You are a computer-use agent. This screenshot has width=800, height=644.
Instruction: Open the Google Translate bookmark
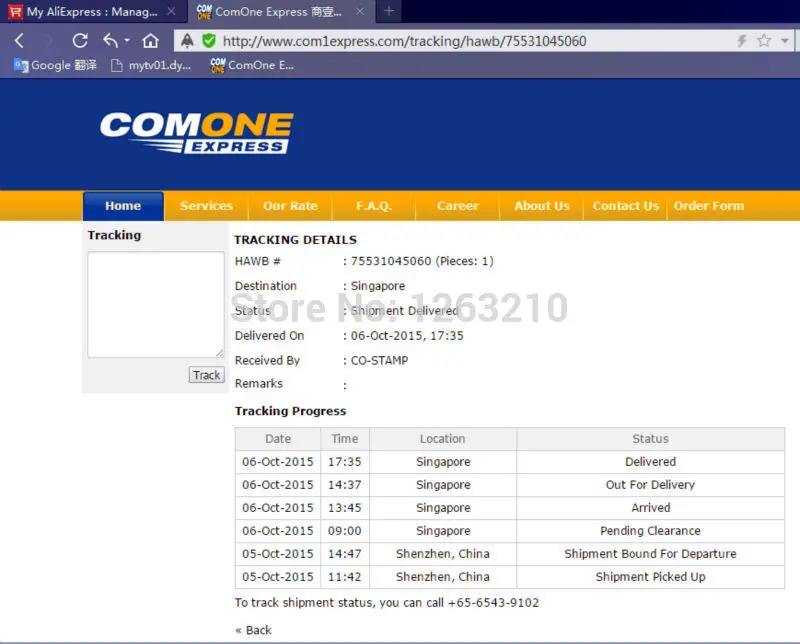[55, 65]
